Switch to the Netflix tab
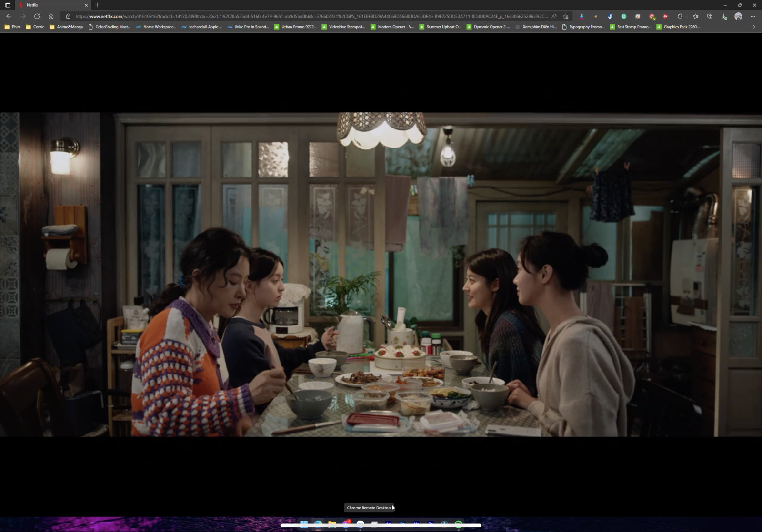762x532 pixels. pyautogui.click(x=52, y=5)
